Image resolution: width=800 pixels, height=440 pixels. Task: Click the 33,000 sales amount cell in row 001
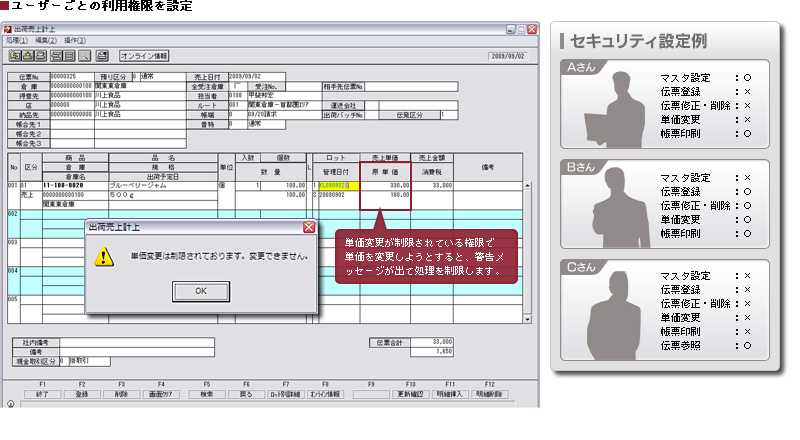point(432,186)
